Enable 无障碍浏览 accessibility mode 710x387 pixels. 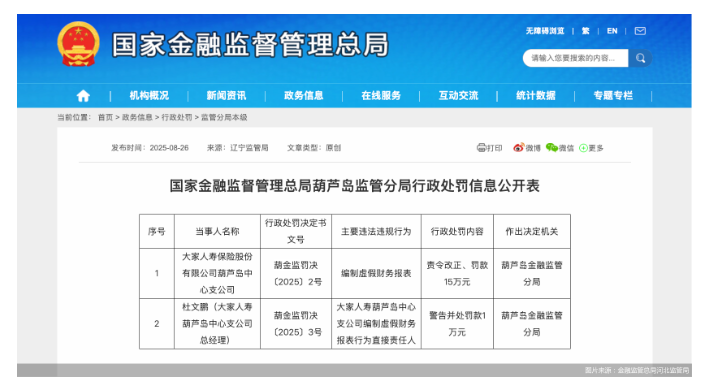click(x=545, y=31)
